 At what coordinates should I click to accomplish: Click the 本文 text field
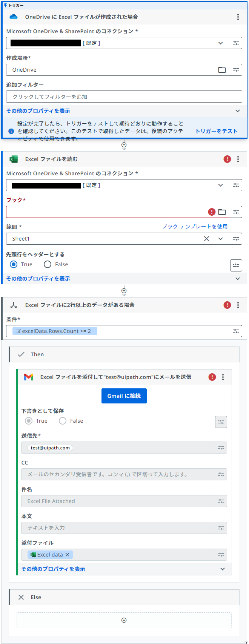pyautogui.click(x=118, y=528)
